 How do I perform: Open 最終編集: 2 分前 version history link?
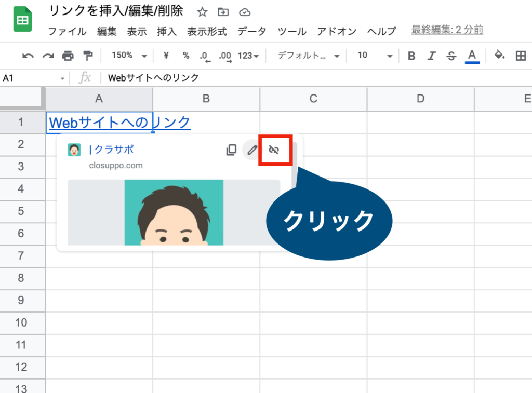(447, 30)
